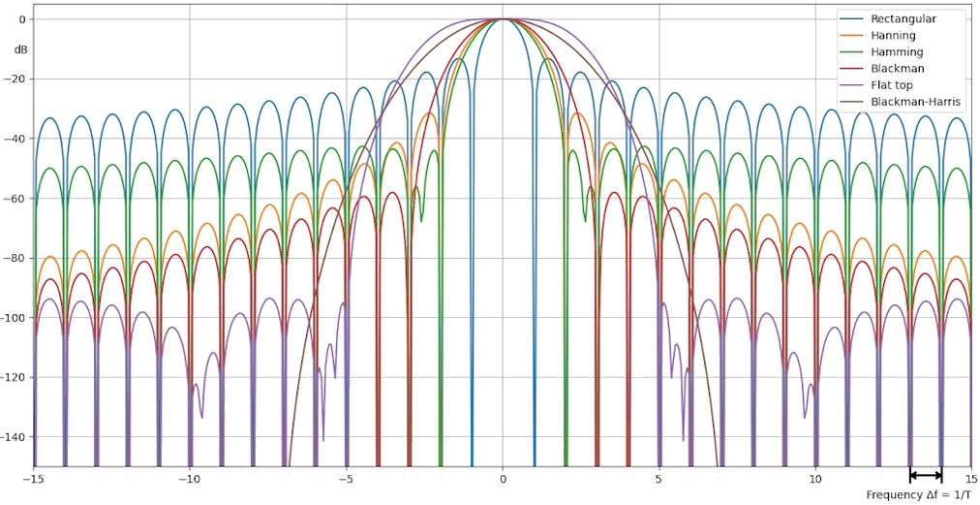Click the −15 tick label on x-axis
980x505 pixels.
[x=33, y=479]
